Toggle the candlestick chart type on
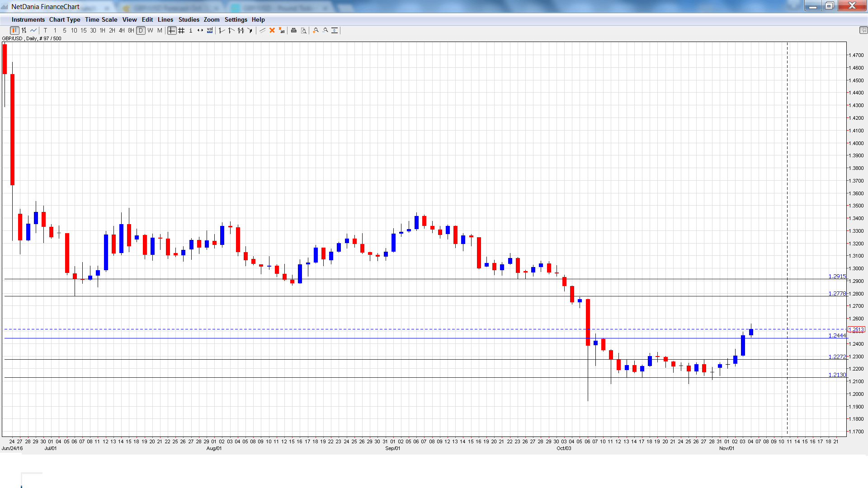Image resolution: width=868 pixels, height=488 pixels. [15, 30]
